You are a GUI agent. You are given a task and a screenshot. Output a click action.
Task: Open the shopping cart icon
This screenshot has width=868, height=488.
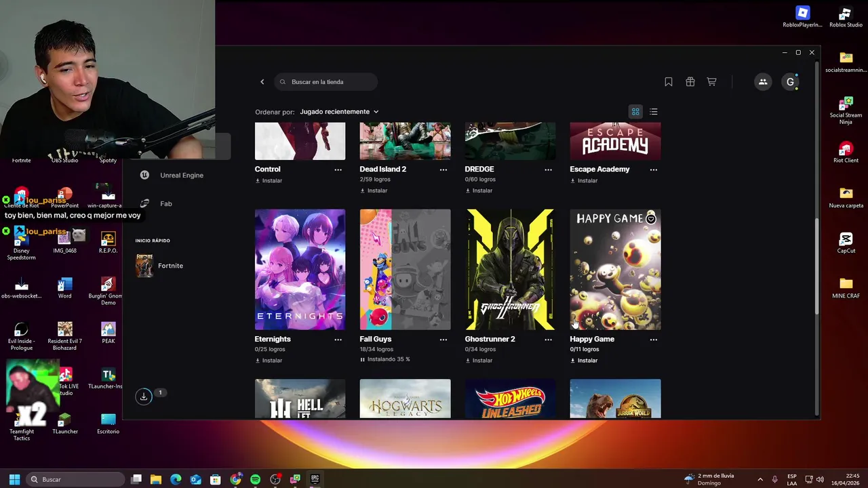click(711, 82)
